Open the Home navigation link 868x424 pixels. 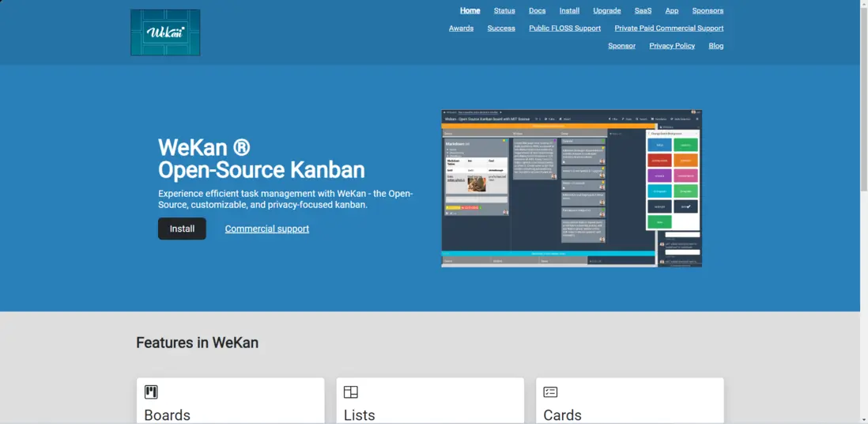click(470, 10)
